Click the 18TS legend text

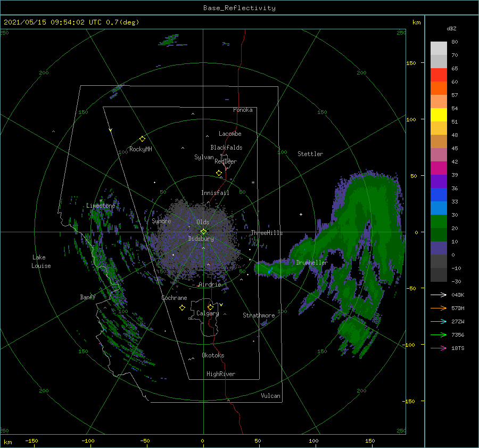(458, 348)
